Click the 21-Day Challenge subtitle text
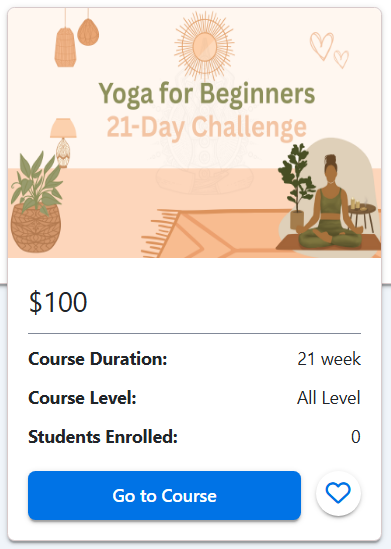The image size is (391, 549). click(x=207, y=127)
